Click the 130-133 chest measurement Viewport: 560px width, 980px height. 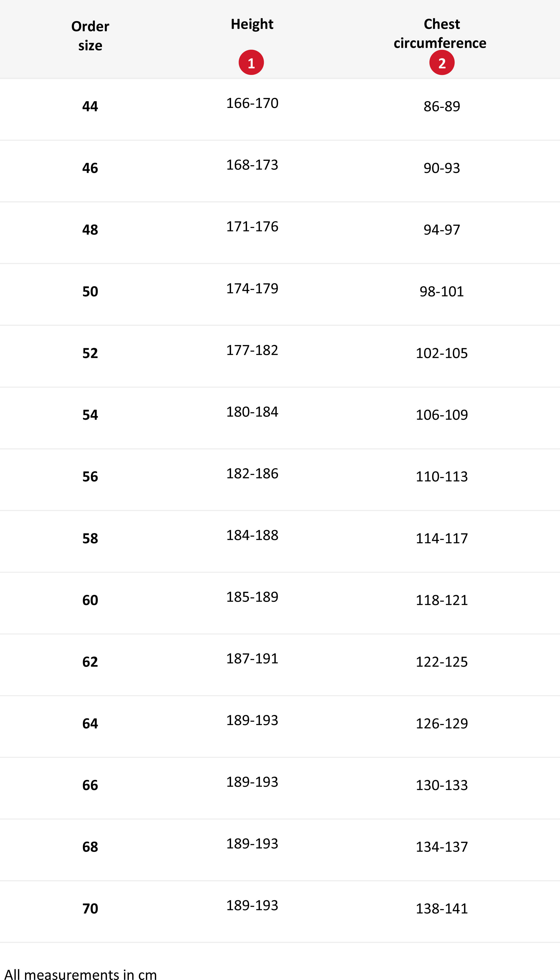point(442,785)
